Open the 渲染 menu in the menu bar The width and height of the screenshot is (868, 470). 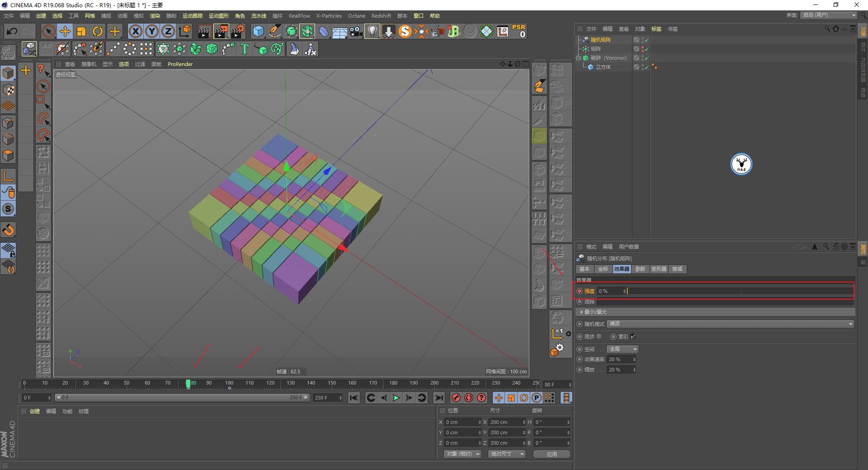(x=155, y=15)
